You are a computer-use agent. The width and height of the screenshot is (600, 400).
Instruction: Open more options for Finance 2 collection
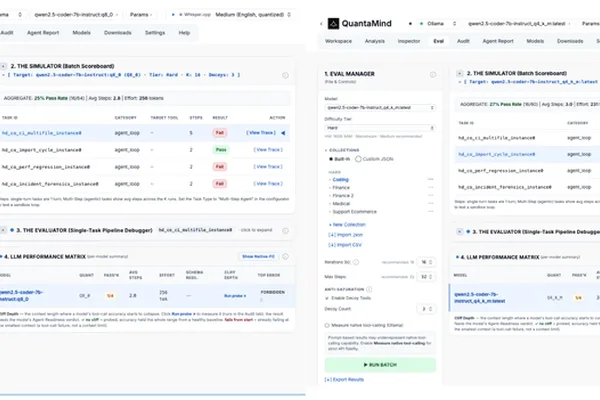pos(430,196)
